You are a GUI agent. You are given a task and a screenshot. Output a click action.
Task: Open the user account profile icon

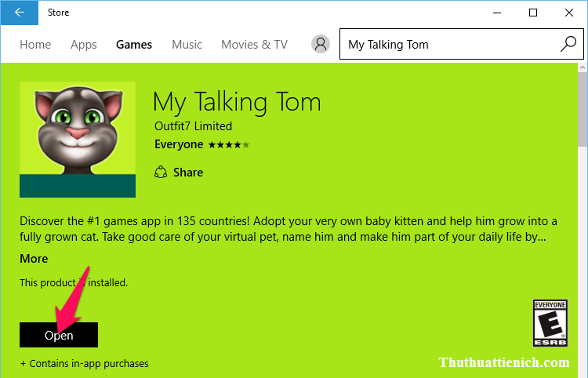tap(320, 45)
